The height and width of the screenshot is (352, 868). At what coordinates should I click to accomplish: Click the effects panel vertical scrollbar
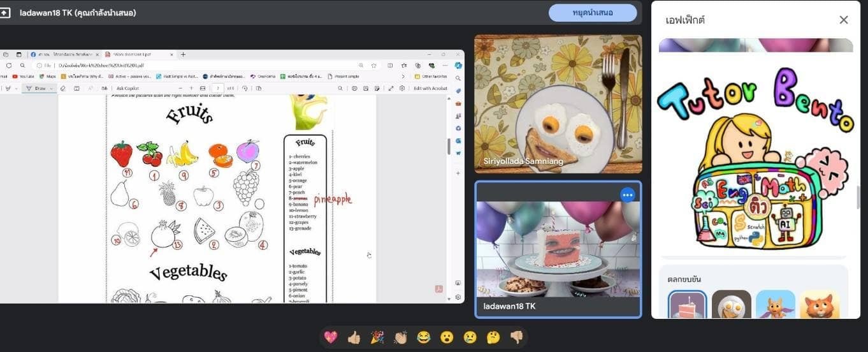coord(858,198)
